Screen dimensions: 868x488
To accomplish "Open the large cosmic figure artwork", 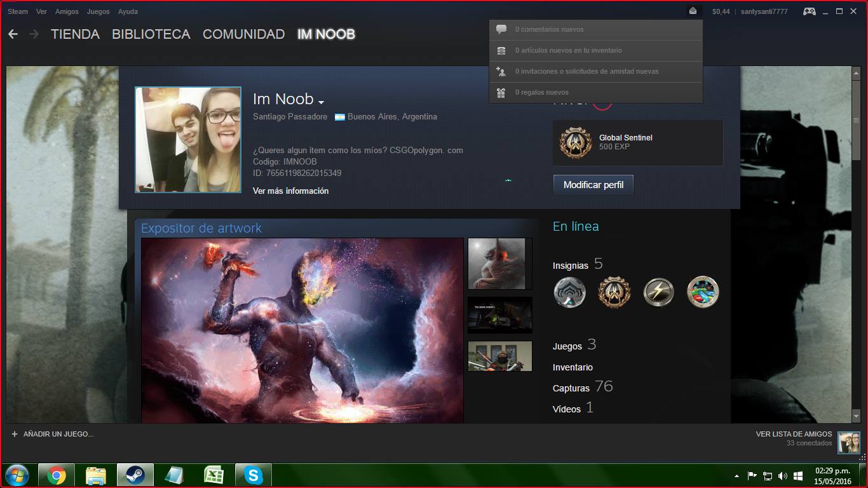I will [x=302, y=330].
